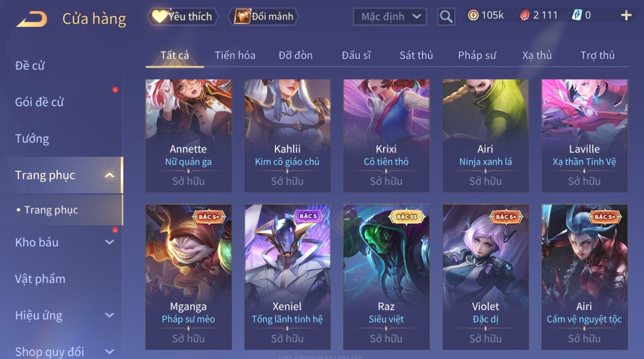Viewport: 644px width, 359px height.
Task: Tap the blue voucher ticket icon
Action: coord(577,15)
